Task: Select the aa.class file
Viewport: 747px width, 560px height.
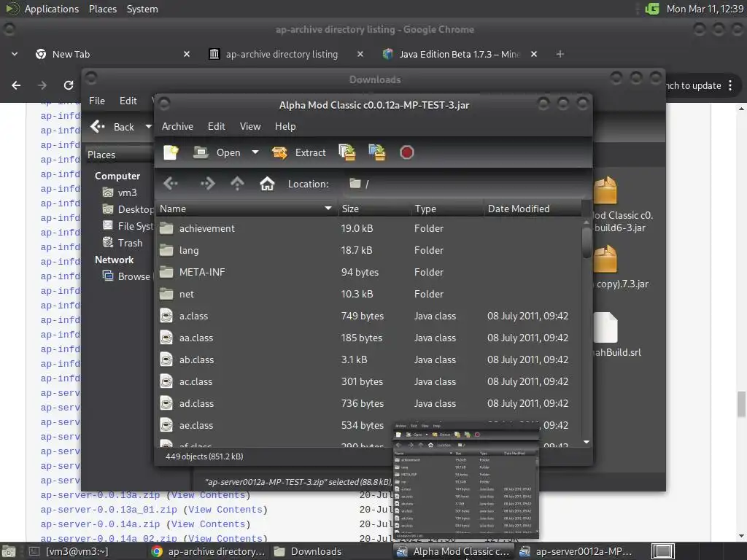Action: point(368,338)
